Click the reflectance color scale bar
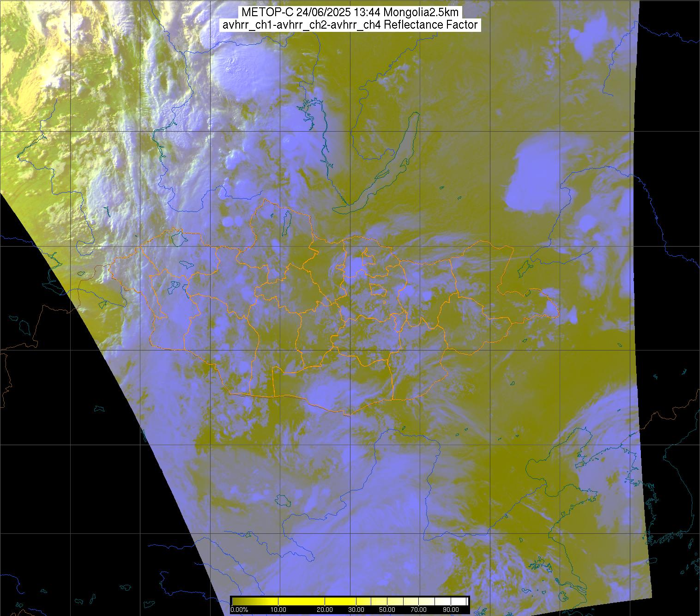Screen dimensions: 700x616 coord(350,601)
